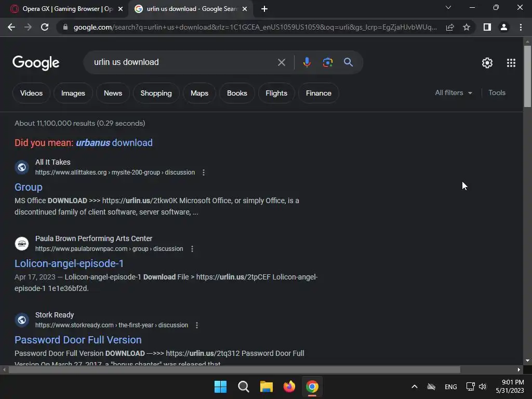The image size is (532, 399).
Task: Open Windows taskbar search
Action: (243, 387)
